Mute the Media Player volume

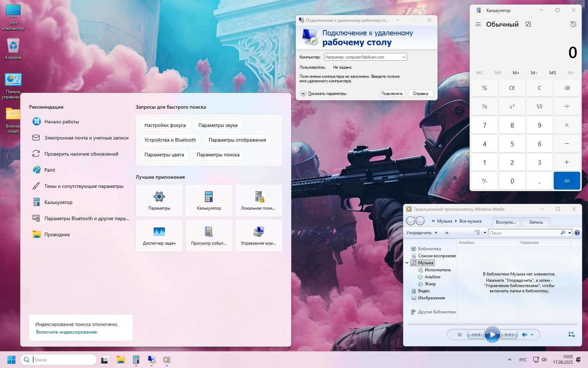point(524,335)
